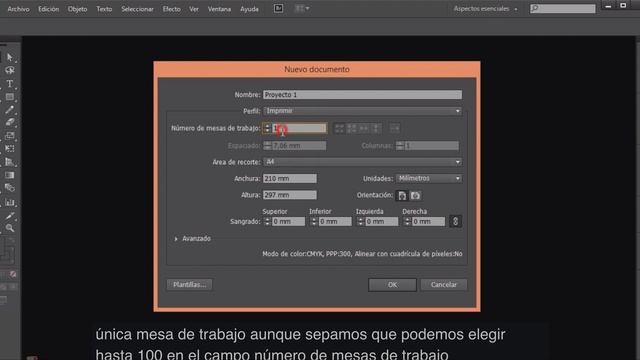Select the Column Graph tool
This screenshot has height=360, width=640.
(x=10, y=202)
